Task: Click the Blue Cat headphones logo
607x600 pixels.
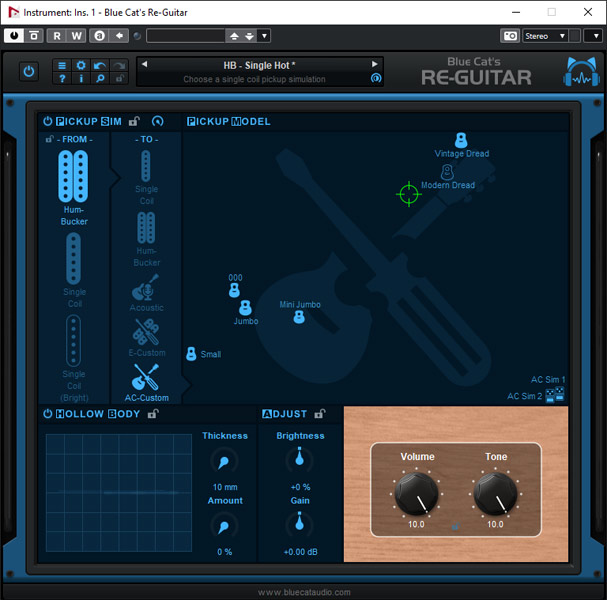Action: pyautogui.click(x=580, y=72)
